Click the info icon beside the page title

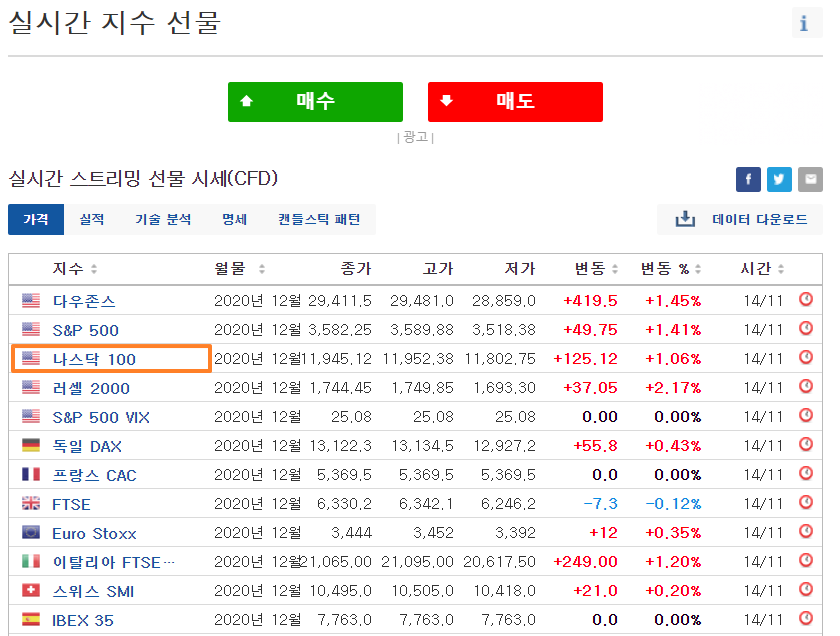(x=807, y=23)
